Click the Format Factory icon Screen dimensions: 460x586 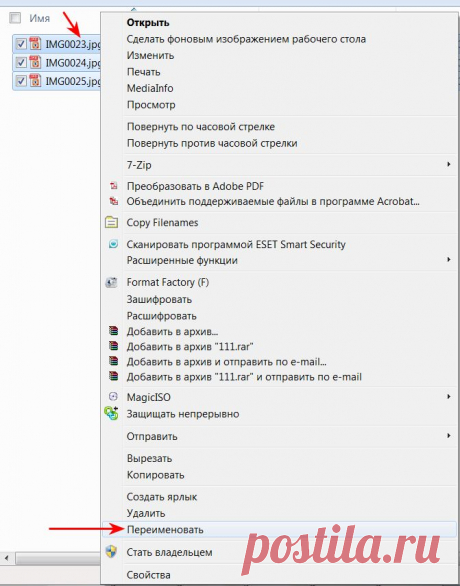111,282
